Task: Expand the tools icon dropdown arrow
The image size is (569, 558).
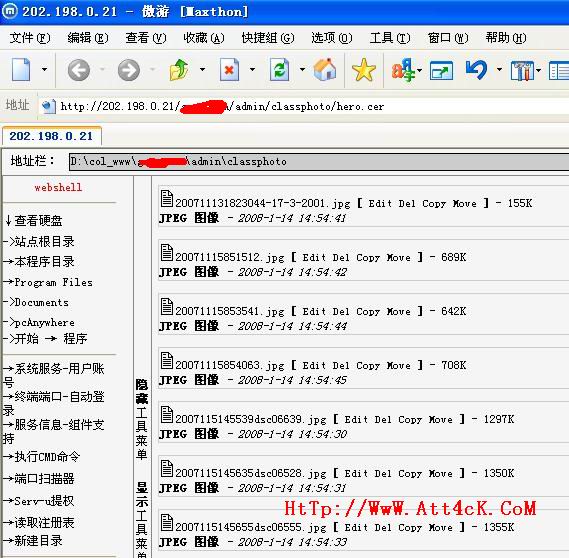Action: [x=539, y=70]
